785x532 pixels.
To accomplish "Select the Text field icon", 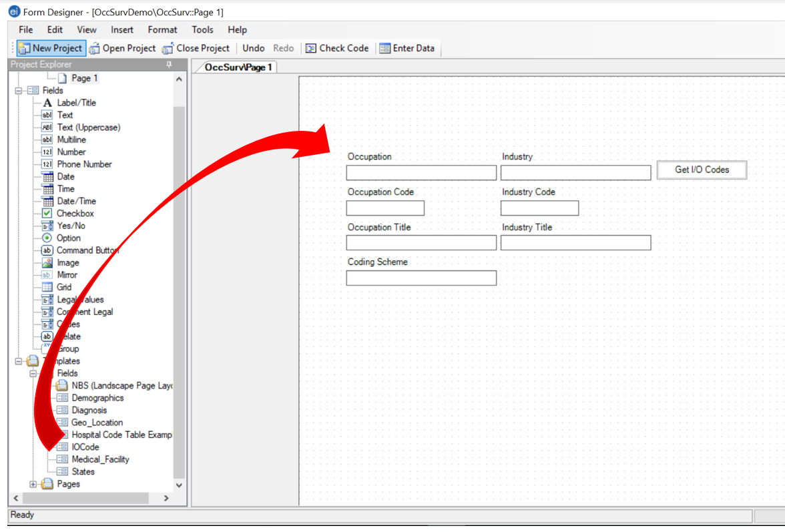I will click(47, 115).
